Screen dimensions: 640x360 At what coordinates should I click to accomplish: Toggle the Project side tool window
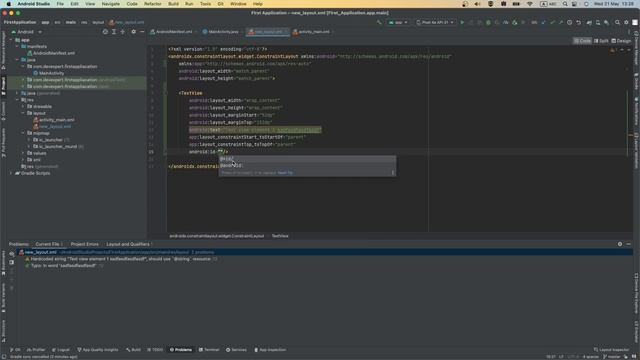point(4,86)
